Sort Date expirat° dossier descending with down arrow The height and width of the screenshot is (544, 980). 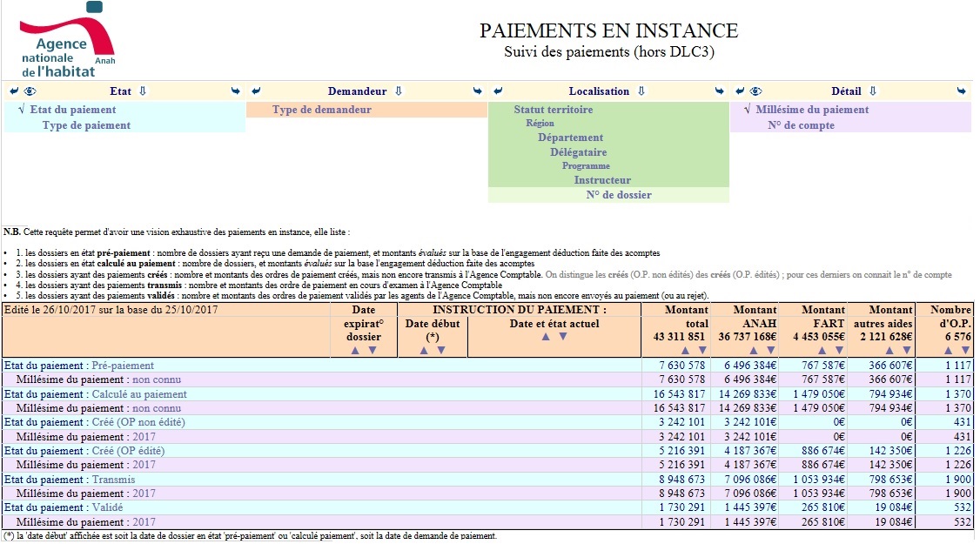373,351
